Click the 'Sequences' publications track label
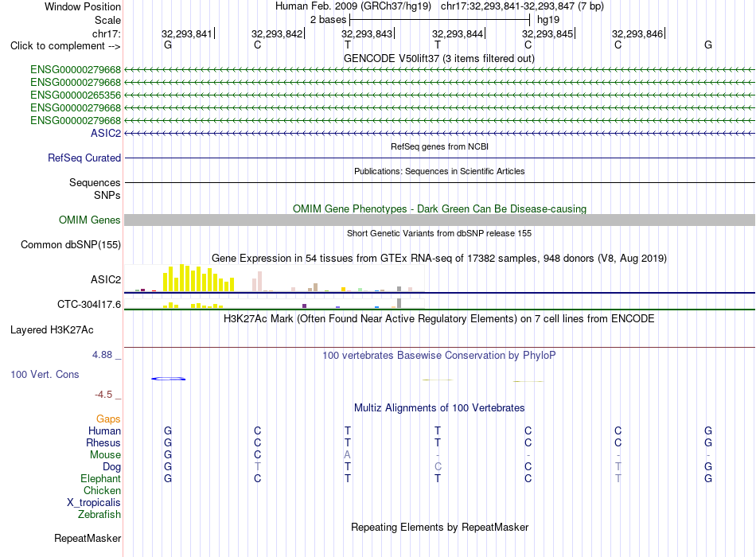The image size is (756, 557). coord(95,183)
